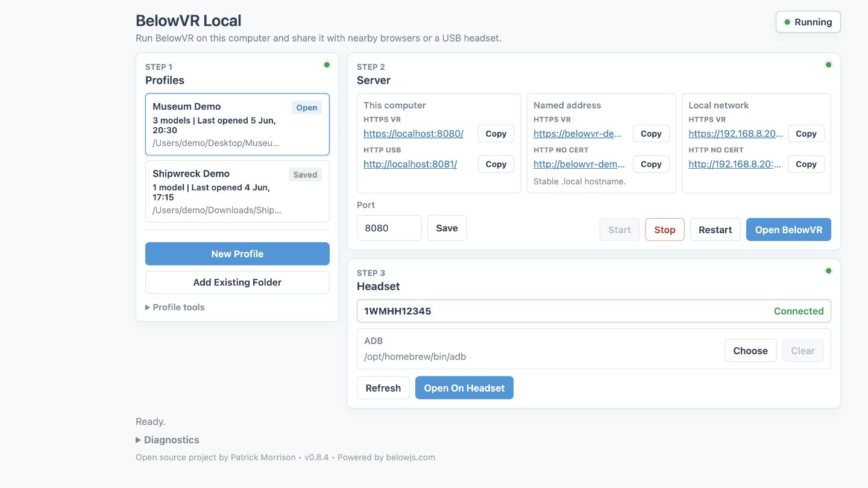This screenshot has height=488, width=868.
Task: Click Open BelowVR button
Action: point(788,230)
